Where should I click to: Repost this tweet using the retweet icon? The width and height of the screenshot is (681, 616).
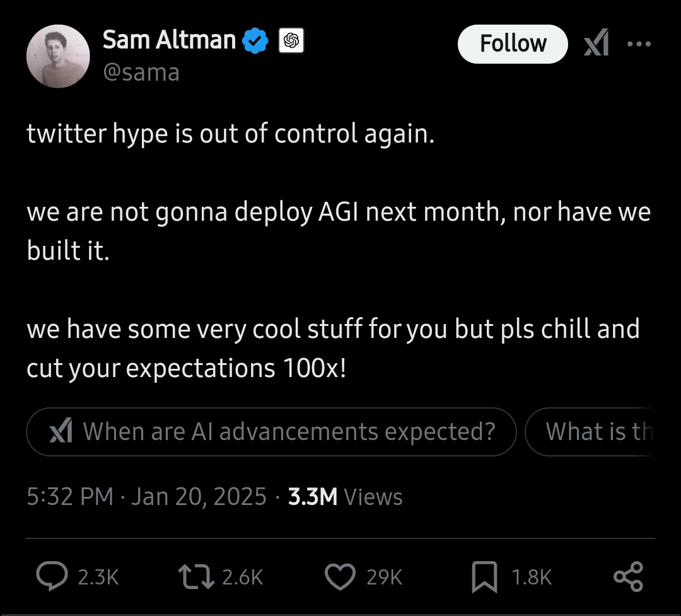[197, 576]
